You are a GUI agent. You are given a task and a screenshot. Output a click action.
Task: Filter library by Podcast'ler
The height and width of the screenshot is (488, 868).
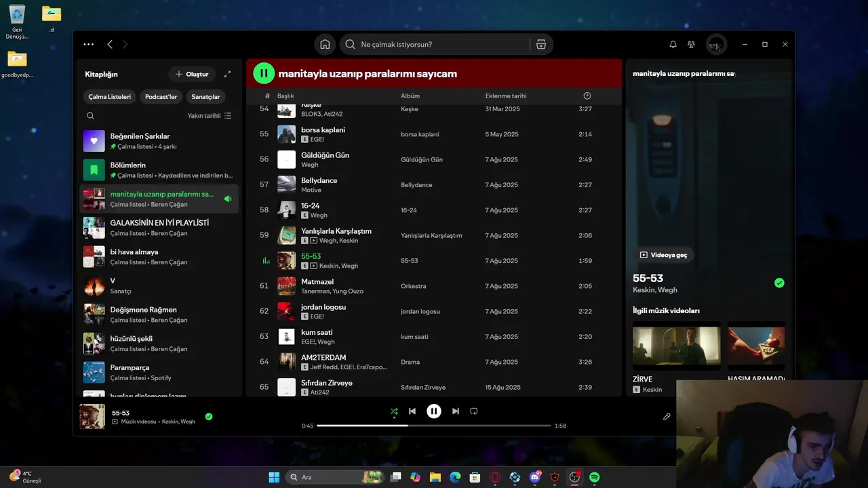161,97
